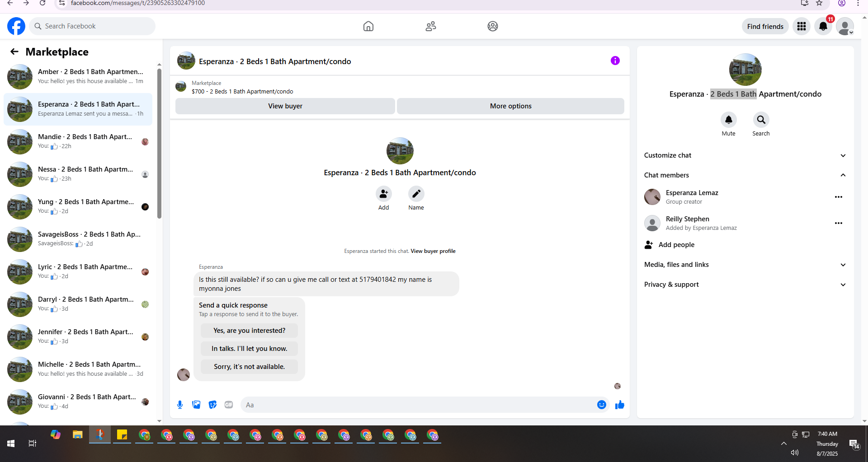
Task: Record a voice clip with the microphone
Action: [180, 405]
